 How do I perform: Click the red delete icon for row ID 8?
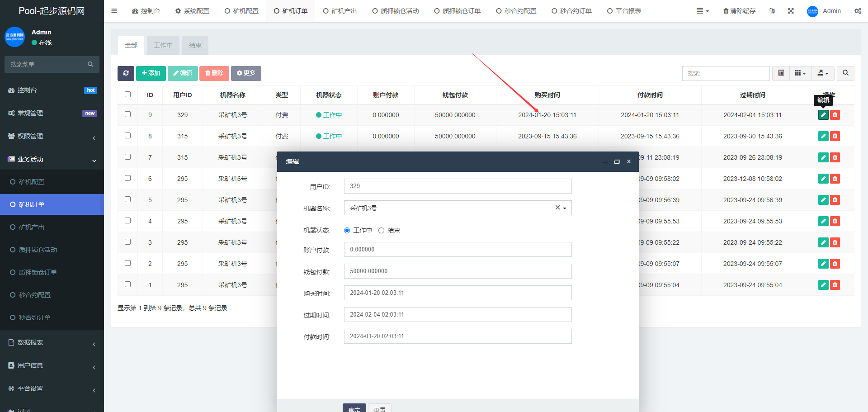[835, 136]
